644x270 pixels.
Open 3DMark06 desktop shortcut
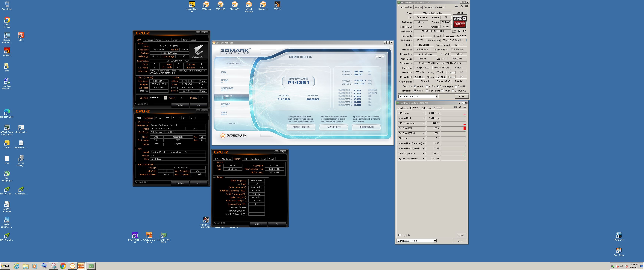pyautogui.click(x=235, y=6)
